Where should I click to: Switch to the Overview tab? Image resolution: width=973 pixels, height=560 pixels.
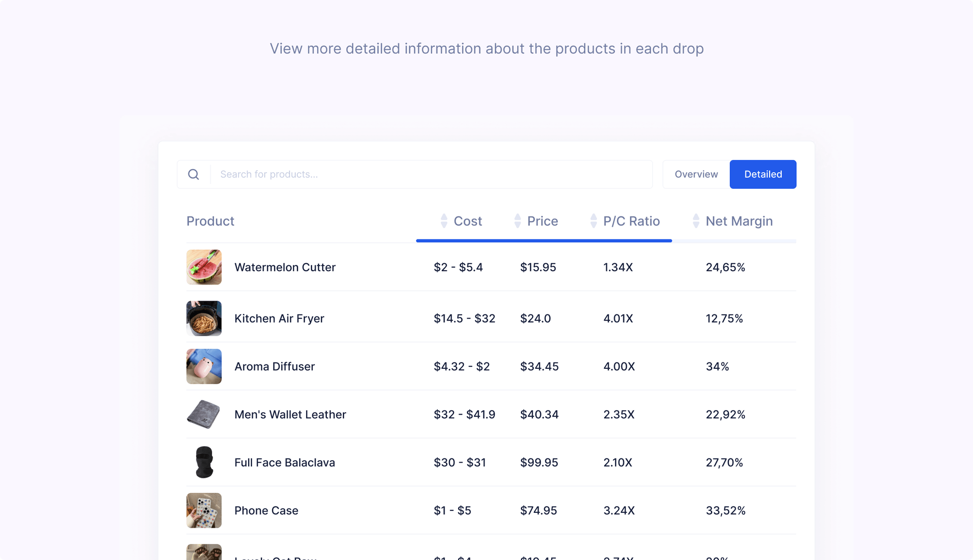click(695, 174)
